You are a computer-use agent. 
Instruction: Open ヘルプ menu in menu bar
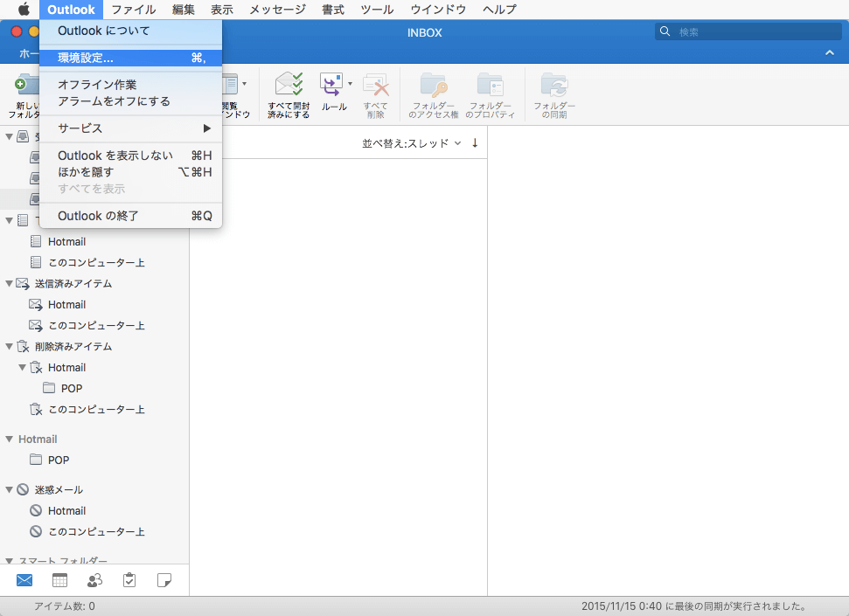click(x=499, y=10)
